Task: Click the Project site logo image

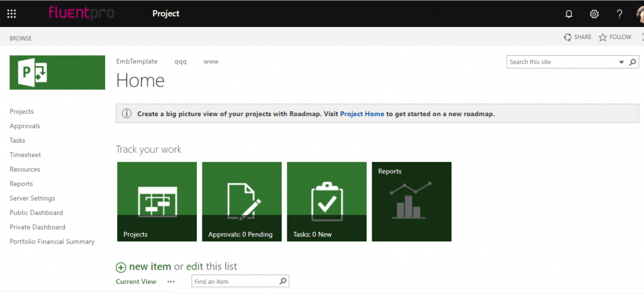Action: (57, 73)
